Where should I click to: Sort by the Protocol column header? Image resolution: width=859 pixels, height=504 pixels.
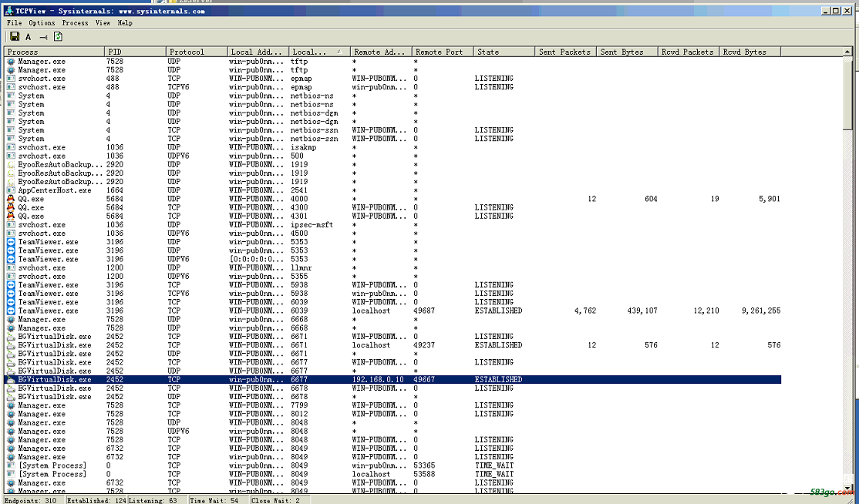click(x=197, y=52)
